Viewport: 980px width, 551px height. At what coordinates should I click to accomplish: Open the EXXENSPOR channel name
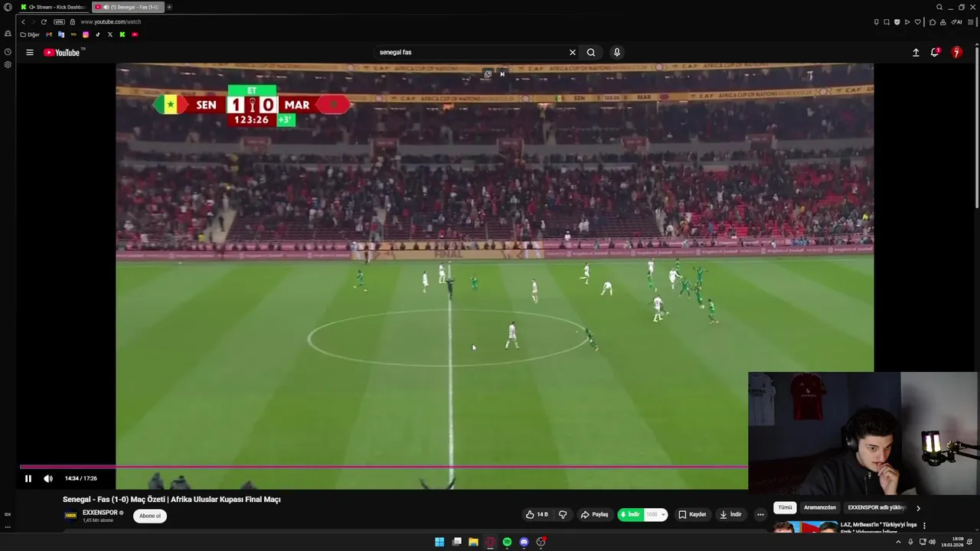click(x=100, y=513)
